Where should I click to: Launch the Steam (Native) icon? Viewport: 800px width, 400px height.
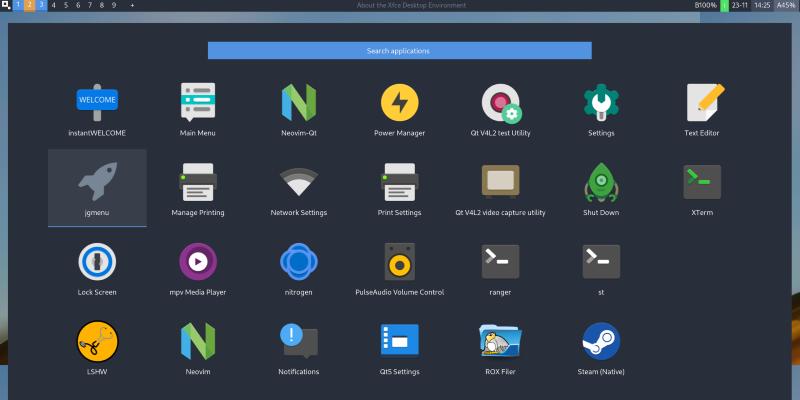(x=601, y=341)
